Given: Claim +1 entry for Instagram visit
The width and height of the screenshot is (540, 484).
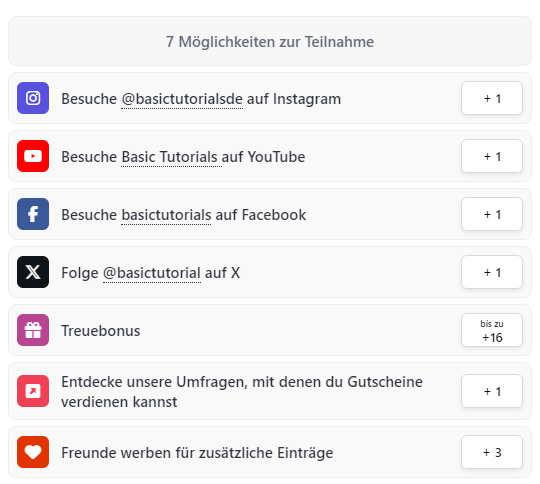Looking at the screenshot, I should coord(492,98).
